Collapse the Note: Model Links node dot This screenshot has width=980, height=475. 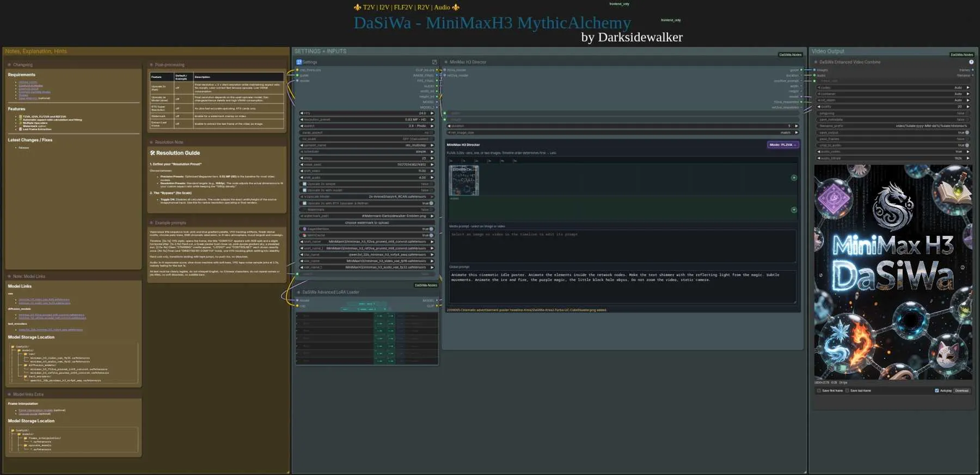pos(9,276)
